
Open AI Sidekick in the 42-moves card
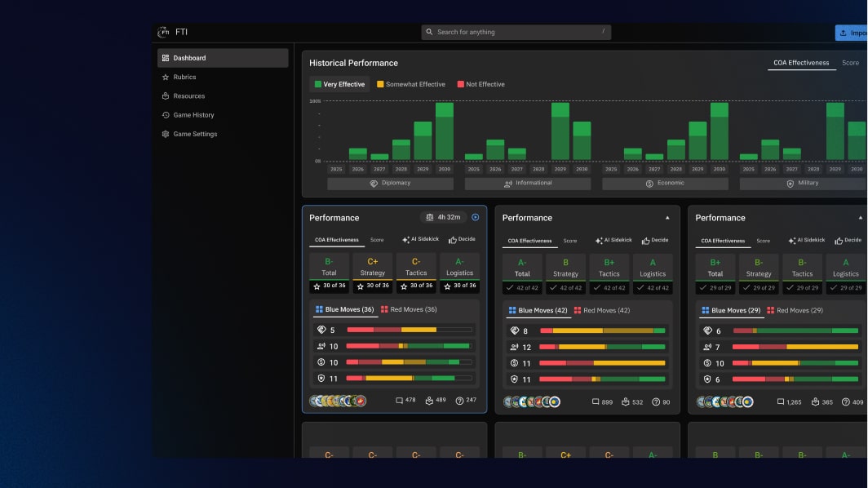[613, 241]
